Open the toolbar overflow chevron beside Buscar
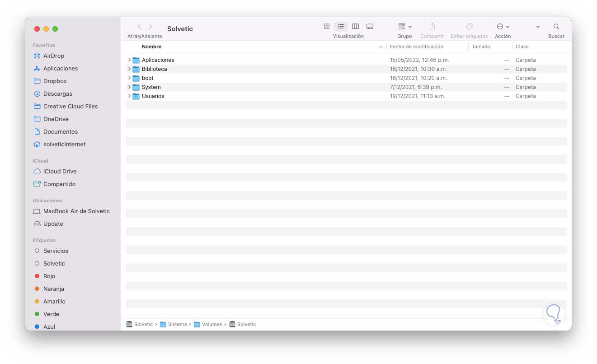The image size is (597, 364). pos(538,27)
